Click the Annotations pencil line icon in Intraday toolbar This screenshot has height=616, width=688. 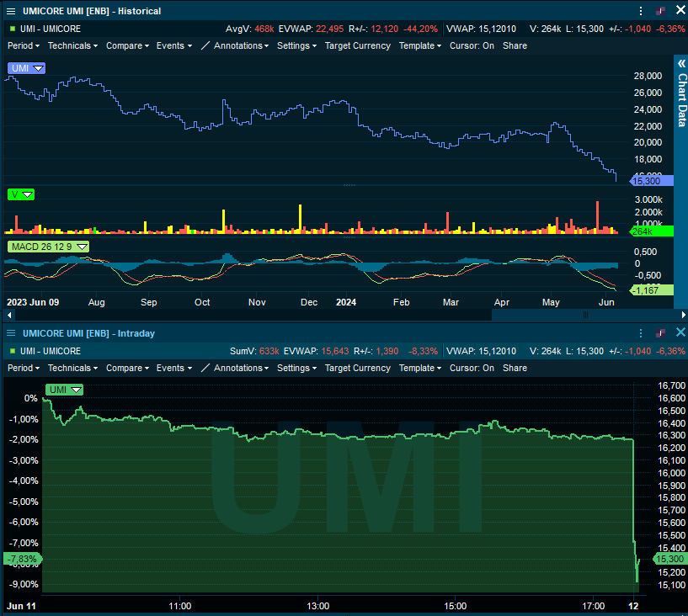click(x=205, y=368)
